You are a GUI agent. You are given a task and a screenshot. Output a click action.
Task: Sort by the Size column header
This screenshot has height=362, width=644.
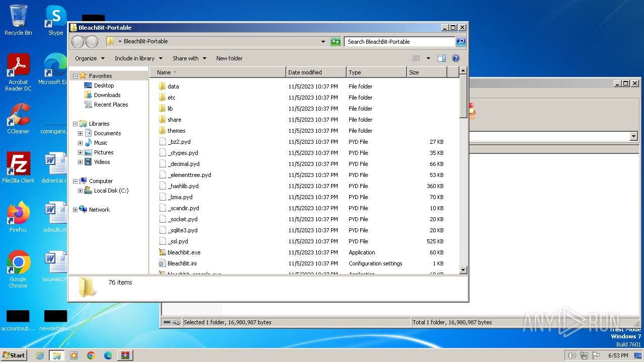pyautogui.click(x=427, y=72)
